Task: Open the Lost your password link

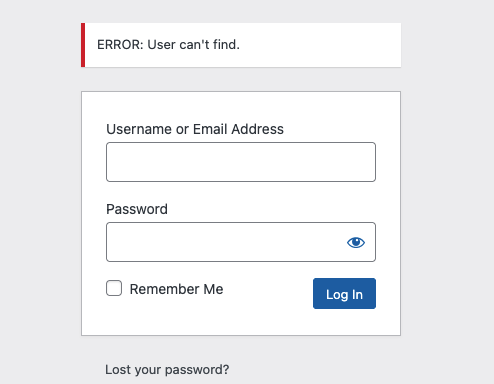Action: tap(167, 370)
